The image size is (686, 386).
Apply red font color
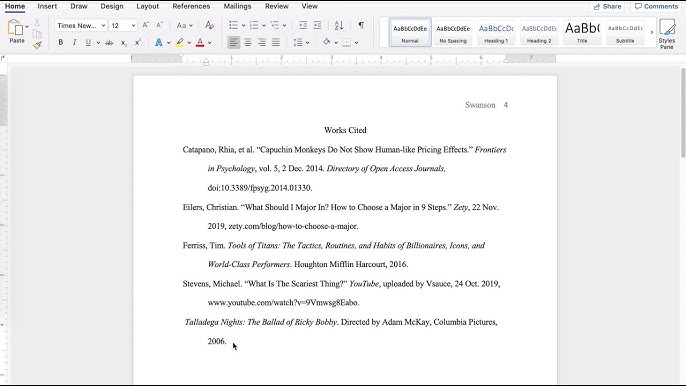click(x=200, y=42)
